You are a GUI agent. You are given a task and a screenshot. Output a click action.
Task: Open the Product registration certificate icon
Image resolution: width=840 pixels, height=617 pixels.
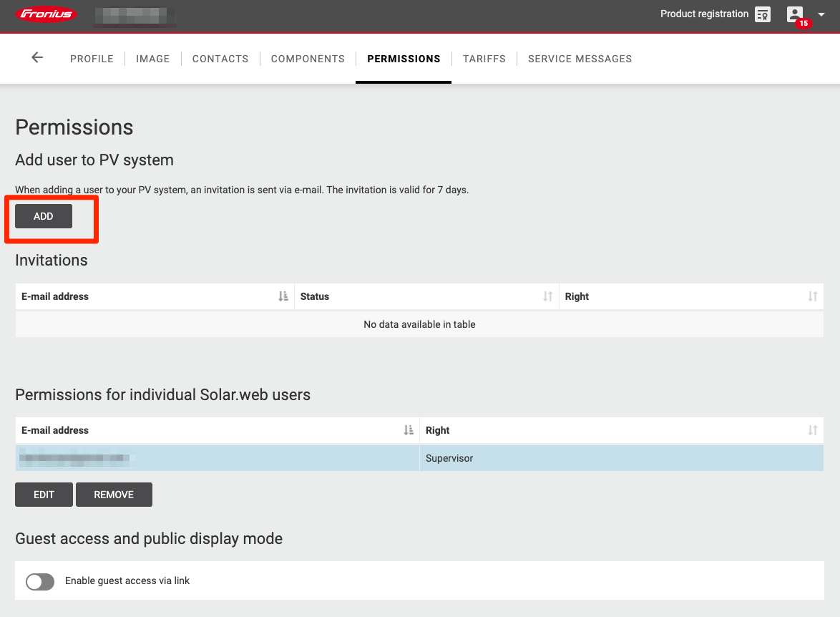[x=763, y=14]
